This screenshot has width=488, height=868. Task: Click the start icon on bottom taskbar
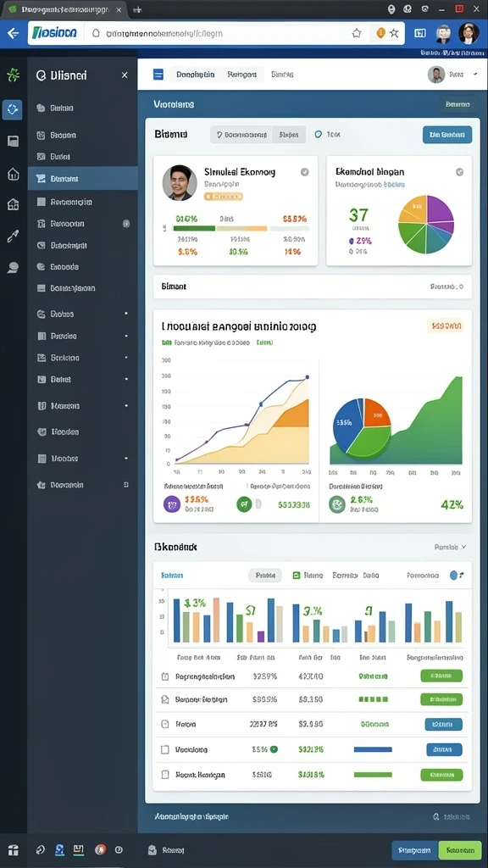14,849
